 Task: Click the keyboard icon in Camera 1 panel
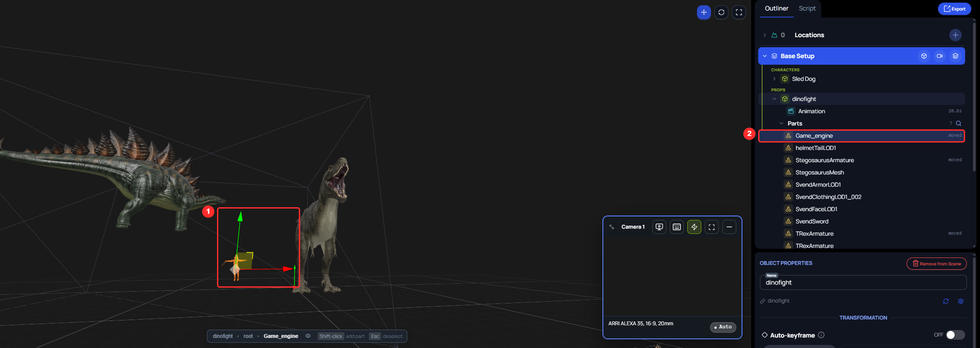tap(677, 227)
